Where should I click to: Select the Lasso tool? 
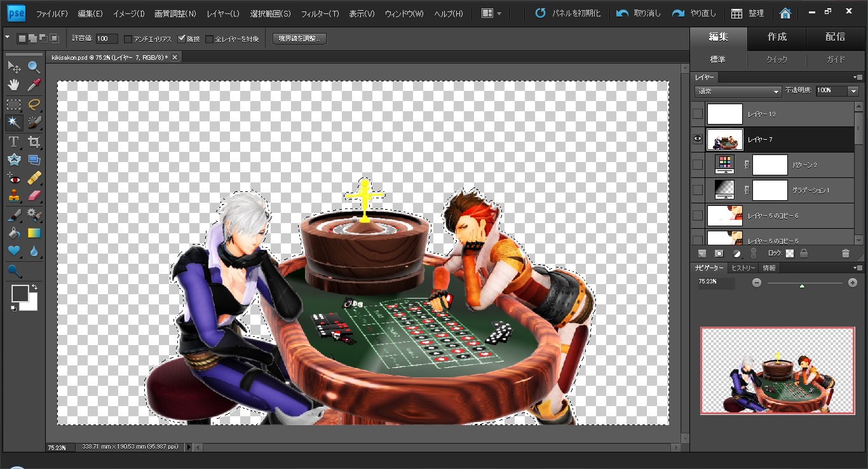coord(34,104)
